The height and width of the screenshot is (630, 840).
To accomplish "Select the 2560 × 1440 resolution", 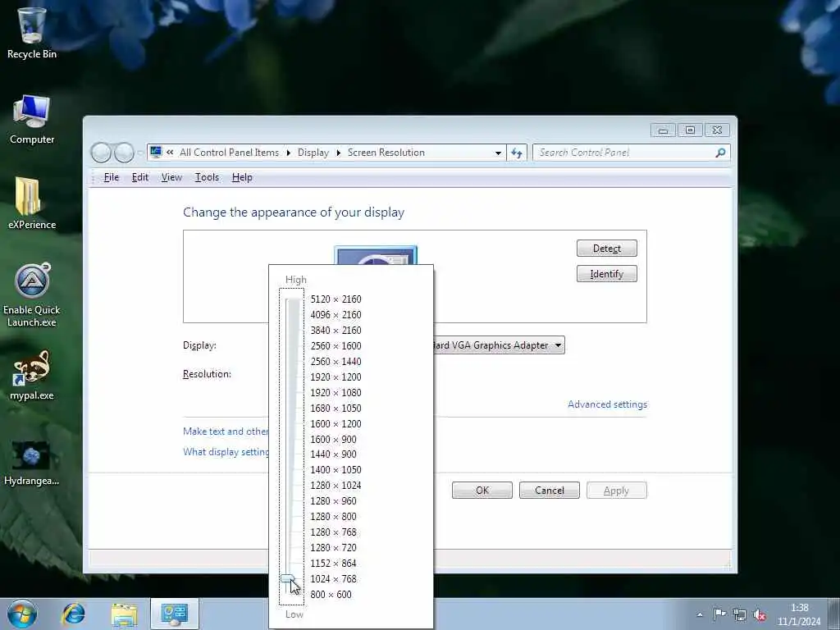I will [x=336, y=361].
